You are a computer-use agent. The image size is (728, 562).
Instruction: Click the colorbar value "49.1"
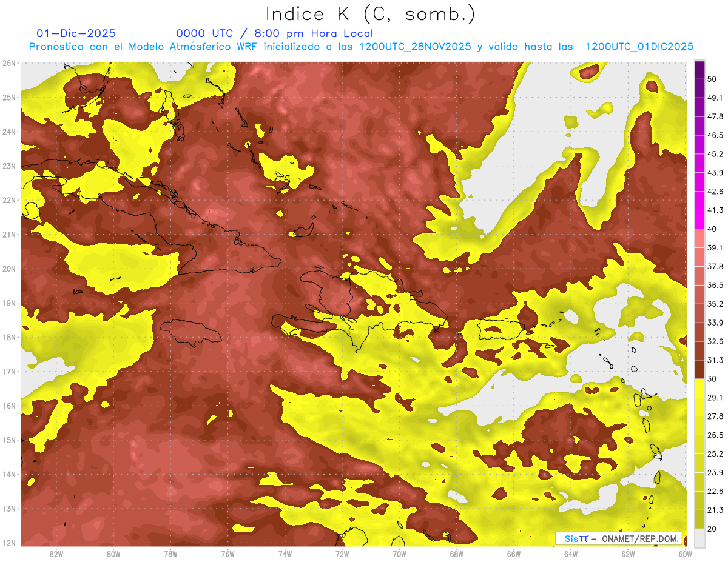point(715,98)
